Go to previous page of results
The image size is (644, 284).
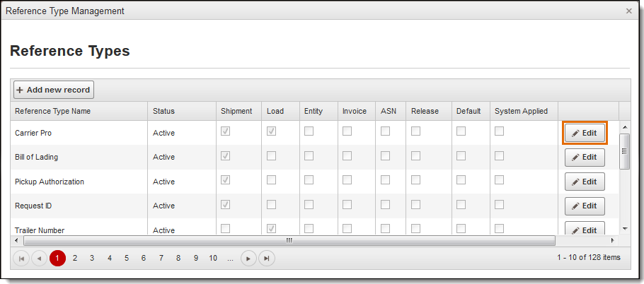(x=39, y=259)
